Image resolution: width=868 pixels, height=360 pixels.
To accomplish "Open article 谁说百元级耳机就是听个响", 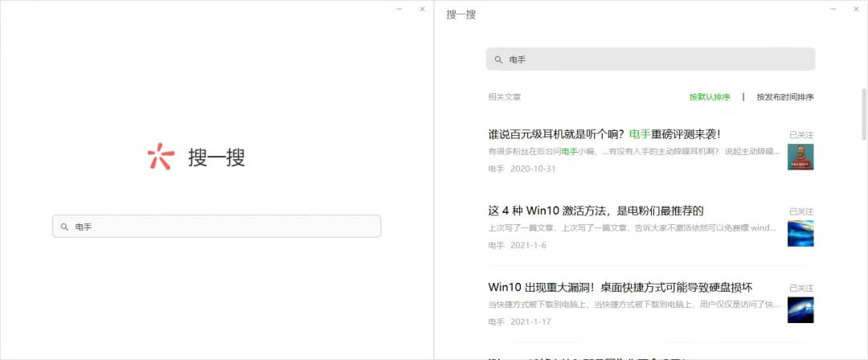I will click(x=604, y=134).
